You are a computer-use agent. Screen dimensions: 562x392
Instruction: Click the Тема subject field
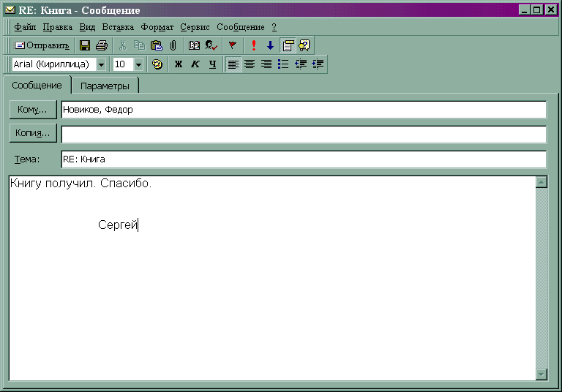tap(304, 159)
